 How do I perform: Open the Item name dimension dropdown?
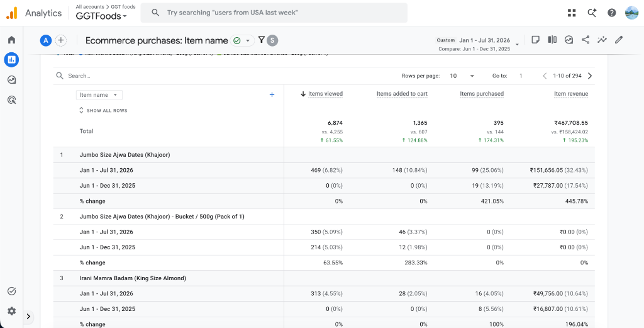tap(99, 95)
